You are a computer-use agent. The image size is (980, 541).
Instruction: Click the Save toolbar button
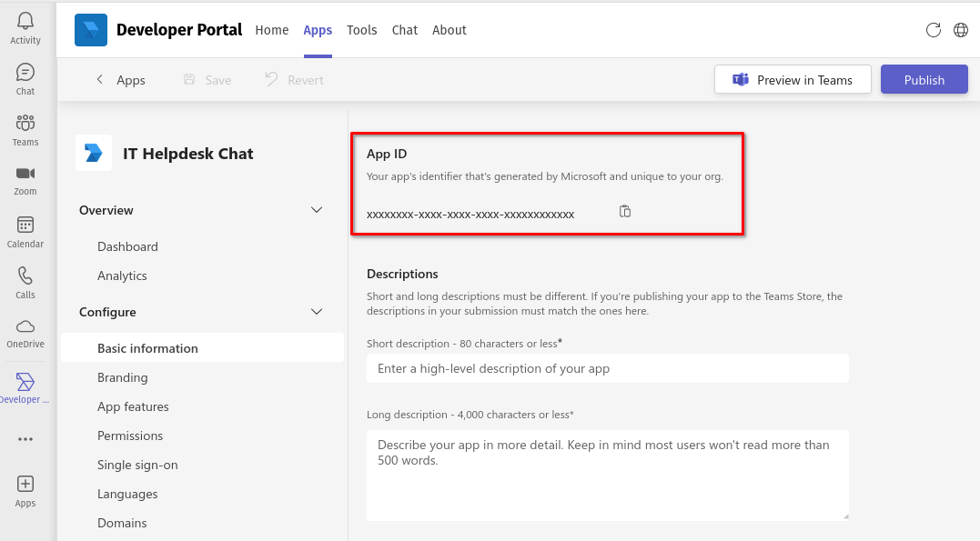point(207,80)
